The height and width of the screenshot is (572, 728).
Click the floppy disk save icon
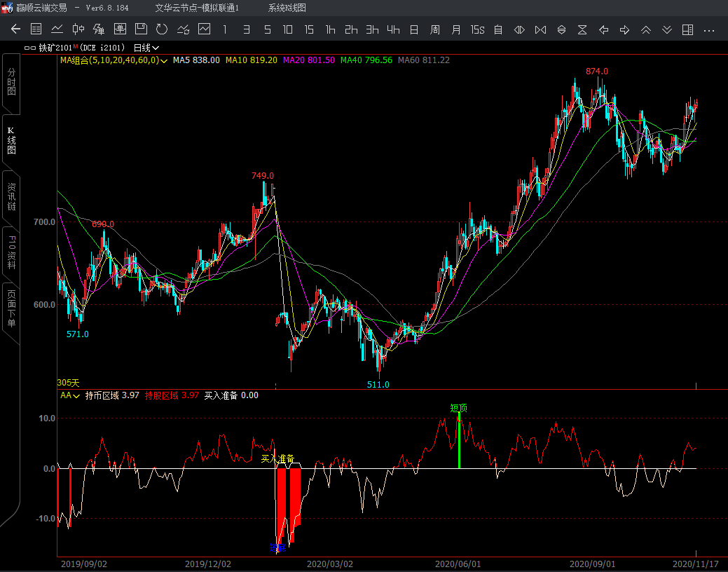pyautogui.click(x=141, y=29)
